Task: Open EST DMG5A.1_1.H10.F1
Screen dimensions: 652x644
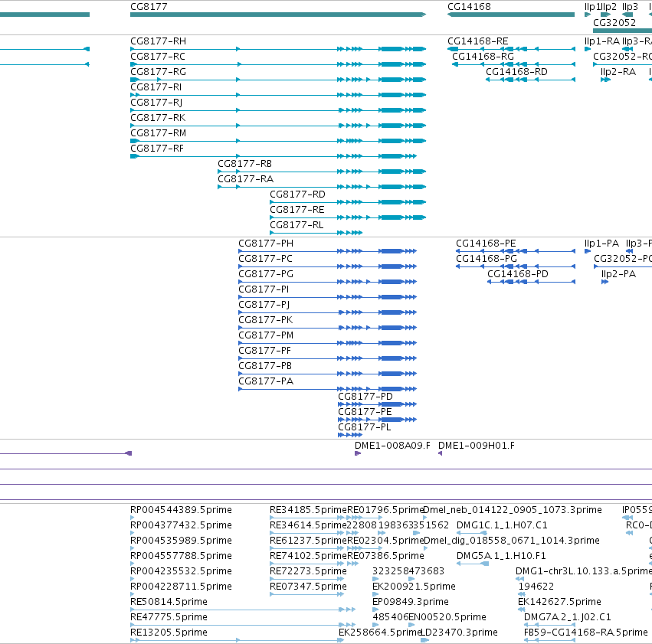Action: [x=501, y=557]
